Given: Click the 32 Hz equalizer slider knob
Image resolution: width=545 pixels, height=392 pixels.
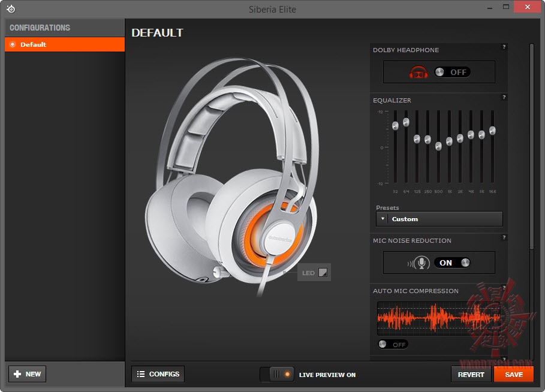Looking at the screenshot, I should tap(395, 126).
